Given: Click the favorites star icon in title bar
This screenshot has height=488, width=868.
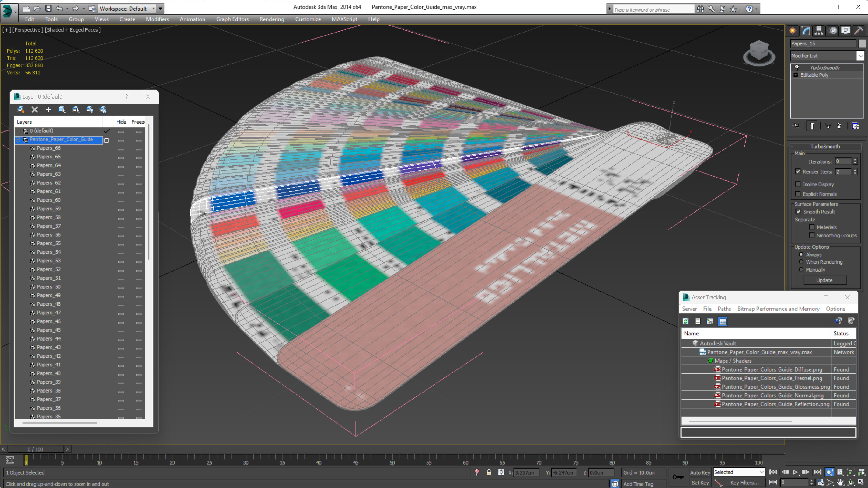Looking at the screenshot, I should (x=733, y=9).
